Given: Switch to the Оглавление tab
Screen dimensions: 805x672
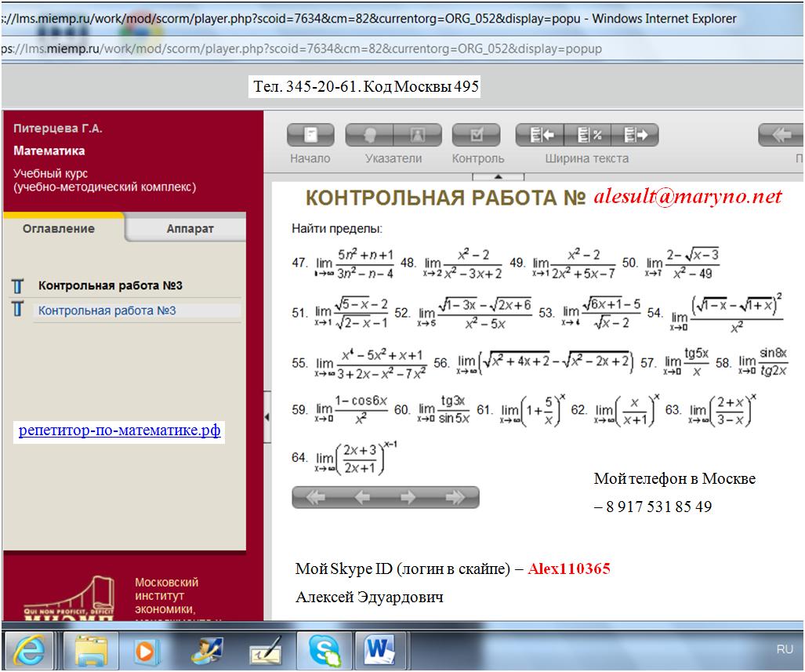Looking at the screenshot, I should tap(59, 229).
